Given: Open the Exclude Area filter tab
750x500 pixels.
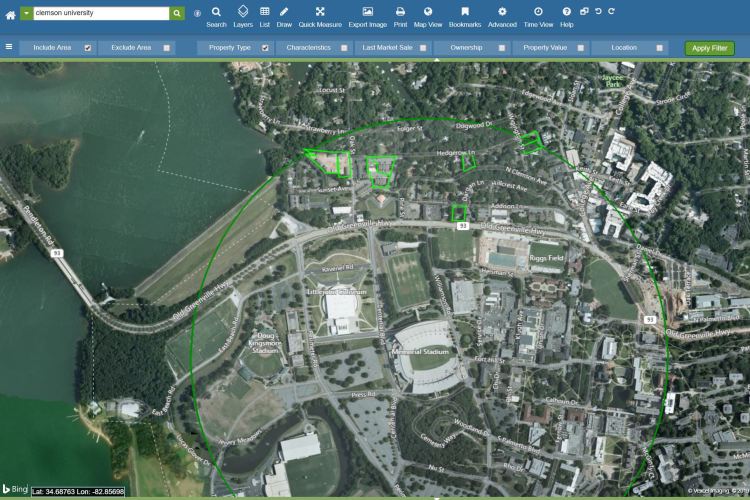Looking at the screenshot, I should click(x=131, y=48).
